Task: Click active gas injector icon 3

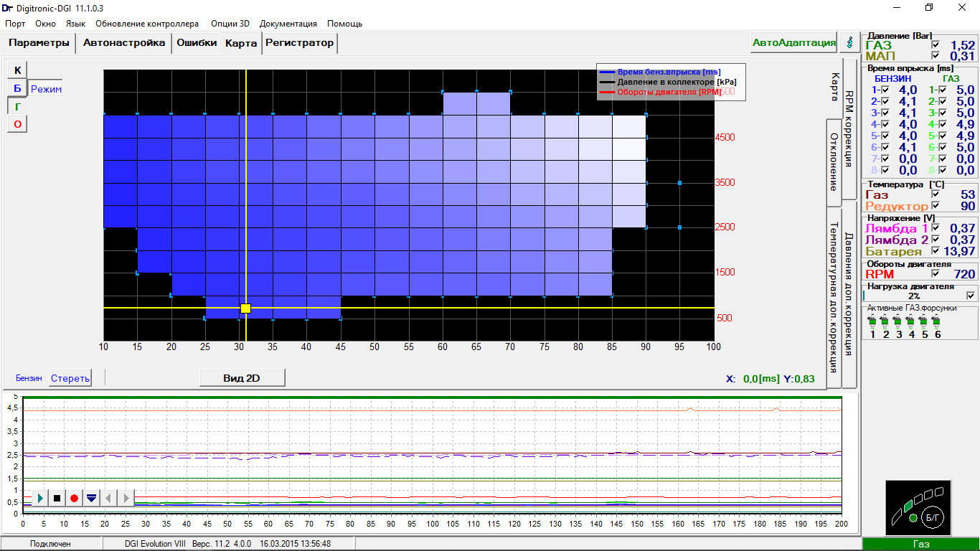Action: coord(898,322)
